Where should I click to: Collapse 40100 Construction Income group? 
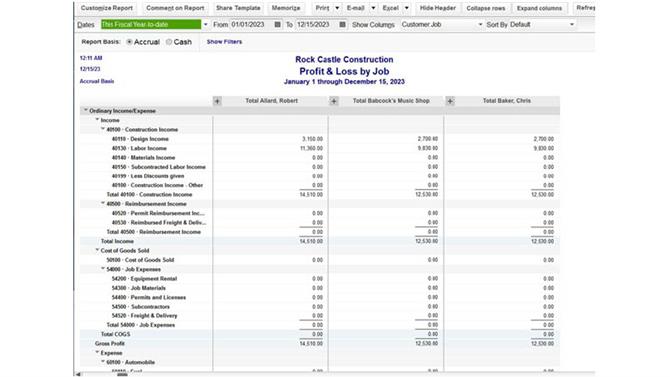[103, 129]
